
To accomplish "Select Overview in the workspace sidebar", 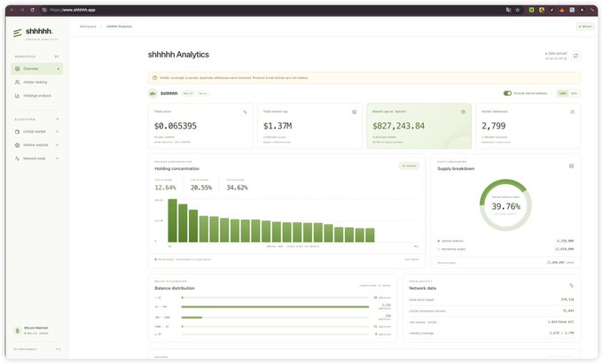I will [37, 69].
